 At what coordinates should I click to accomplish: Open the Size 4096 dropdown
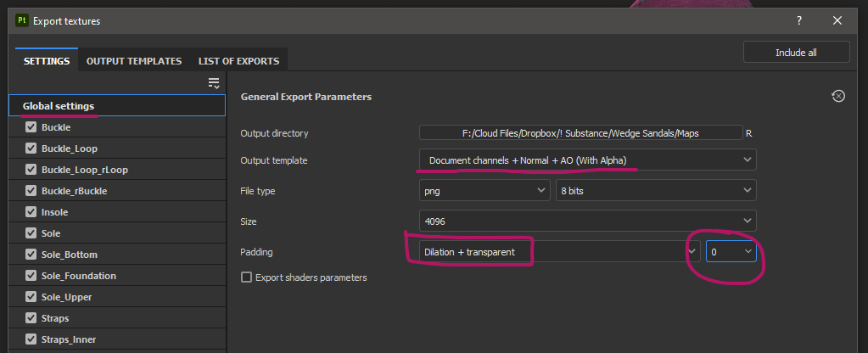pos(587,221)
